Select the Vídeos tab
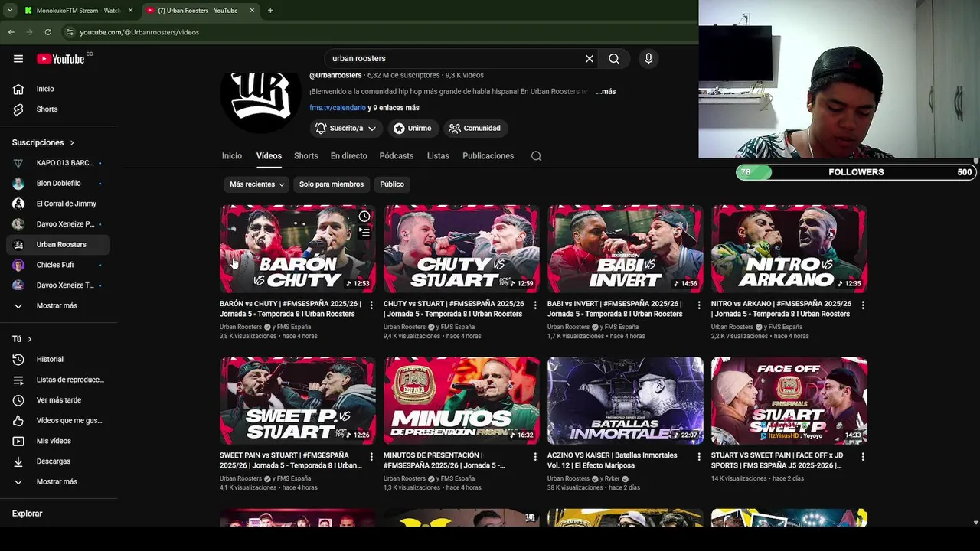The width and height of the screenshot is (980, 551). click(269, 156)
